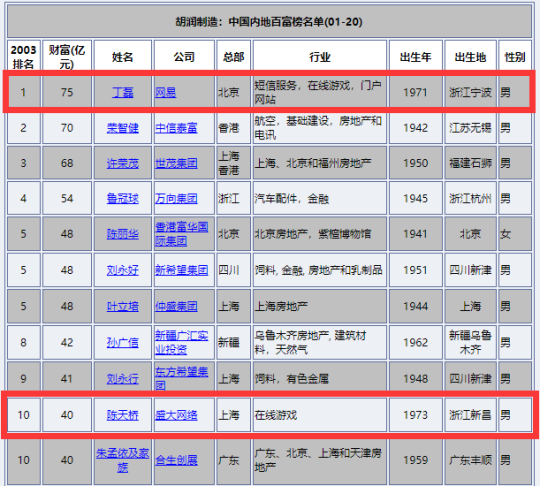Click the birth year 1945

point(416,199)
